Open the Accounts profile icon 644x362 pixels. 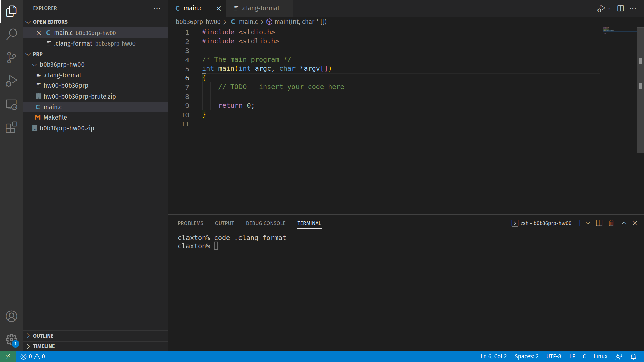12,316
